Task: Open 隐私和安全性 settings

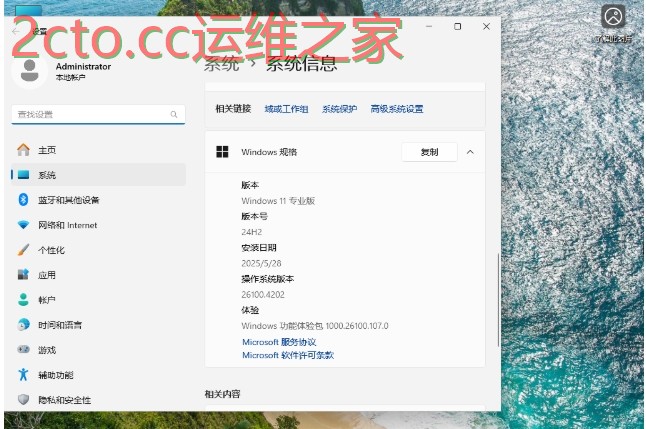Action: 98,400
